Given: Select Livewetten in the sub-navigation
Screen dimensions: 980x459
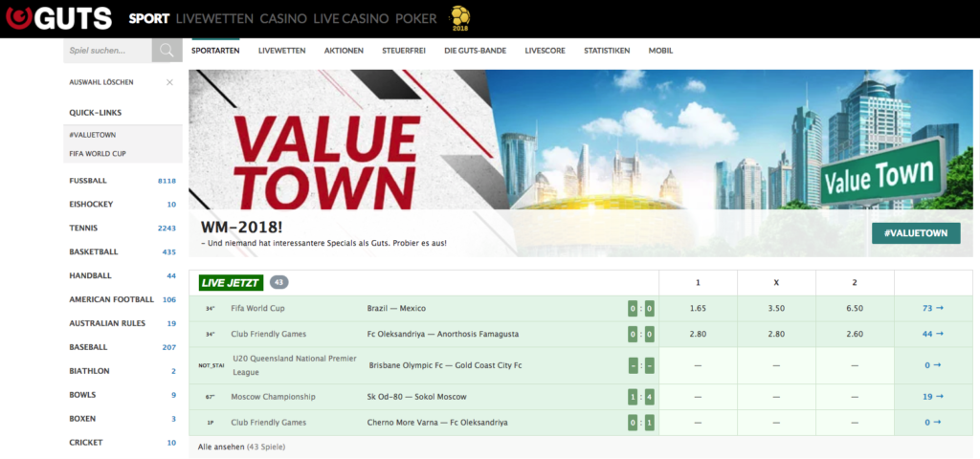Looking at the screenshot, I should coord(282,51).
